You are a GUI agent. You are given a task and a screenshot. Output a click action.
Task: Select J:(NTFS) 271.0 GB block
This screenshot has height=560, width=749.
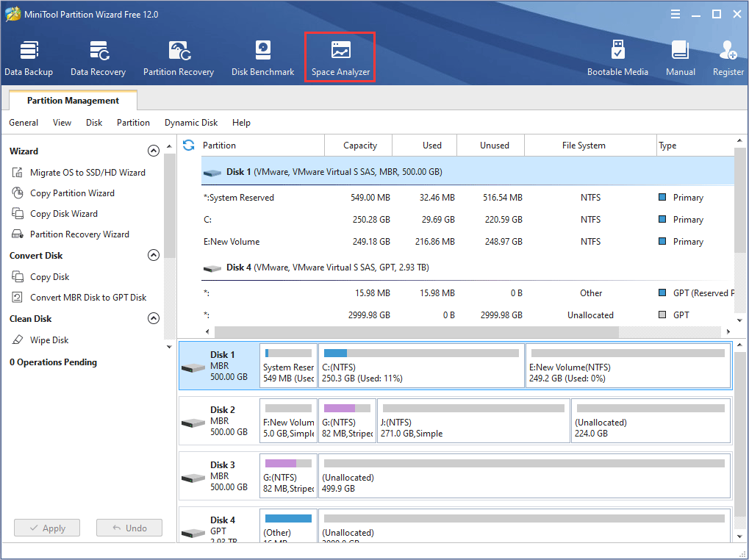click(473, 420)
